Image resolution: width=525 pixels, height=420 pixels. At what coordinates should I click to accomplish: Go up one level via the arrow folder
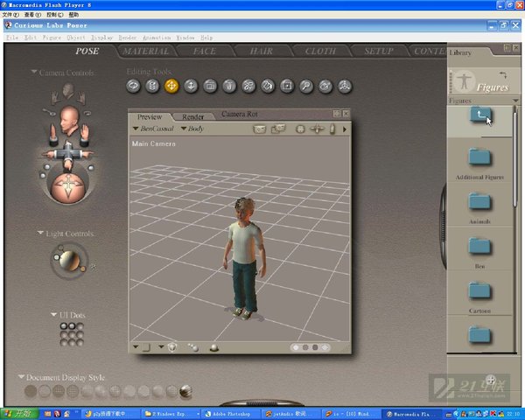click(480, 115)
